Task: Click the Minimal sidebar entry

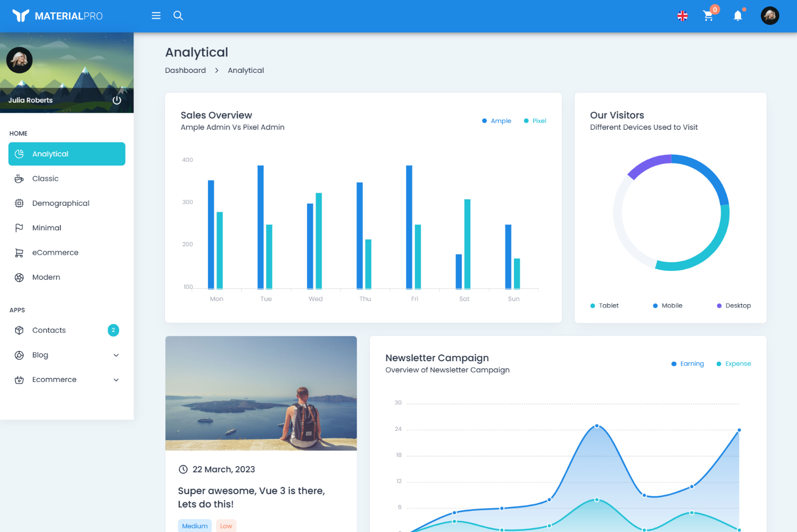Action: [x=47, y=228]
